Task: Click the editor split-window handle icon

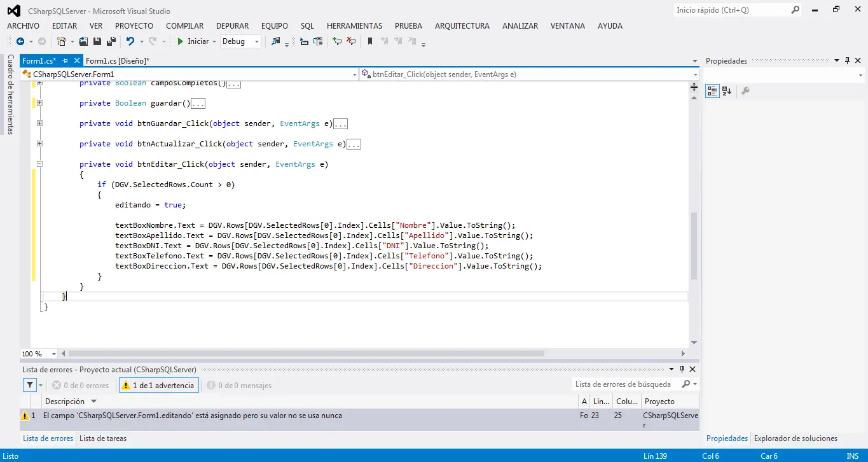Action: pyautogui.click(x=694, y=87)
